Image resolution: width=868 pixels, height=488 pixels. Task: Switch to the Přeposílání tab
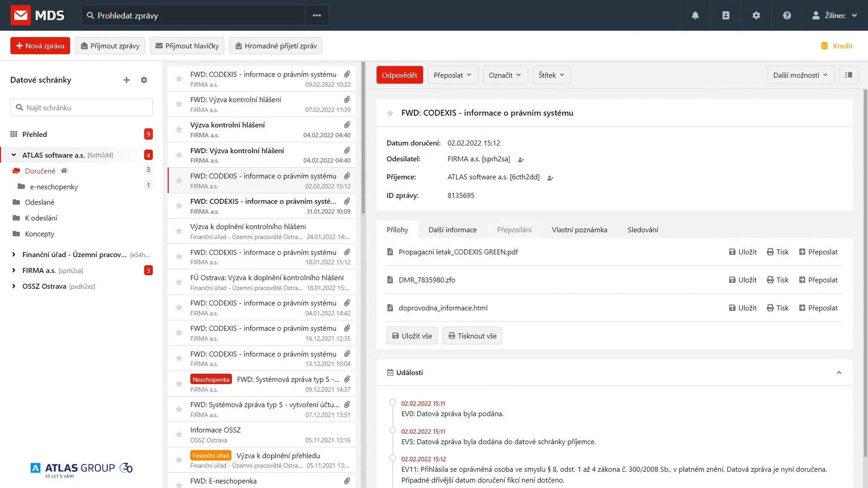point(514,230)
